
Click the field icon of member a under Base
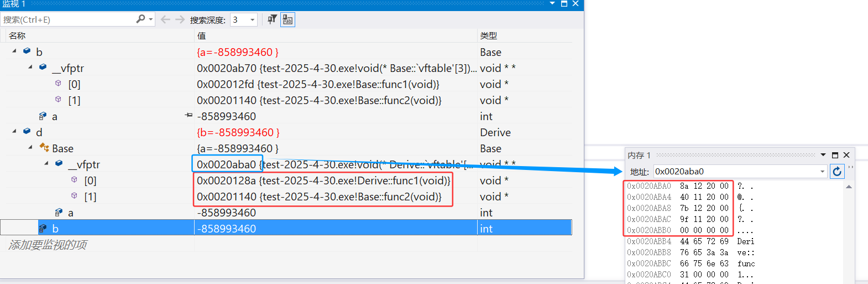click(59, 212)
